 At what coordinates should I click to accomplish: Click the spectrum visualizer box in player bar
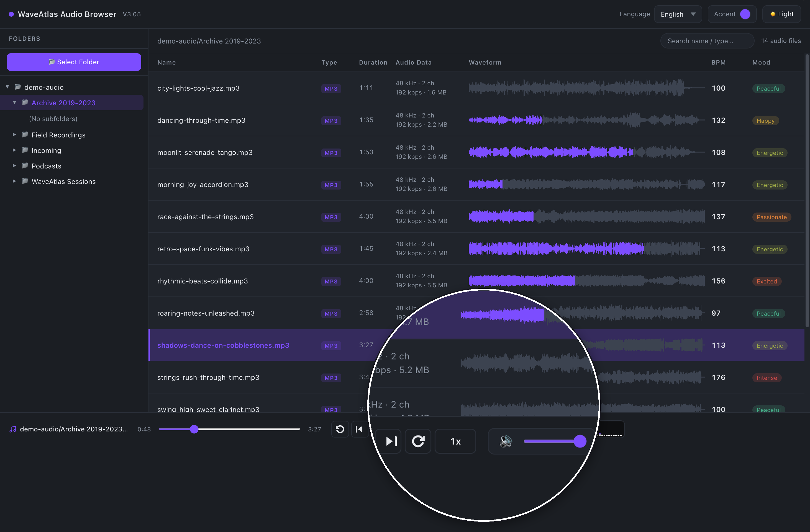611,429
